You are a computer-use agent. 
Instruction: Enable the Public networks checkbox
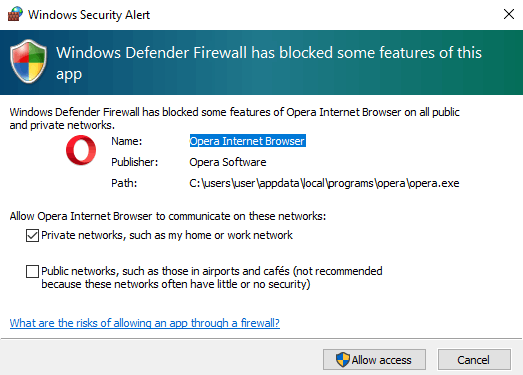point(32,271)
